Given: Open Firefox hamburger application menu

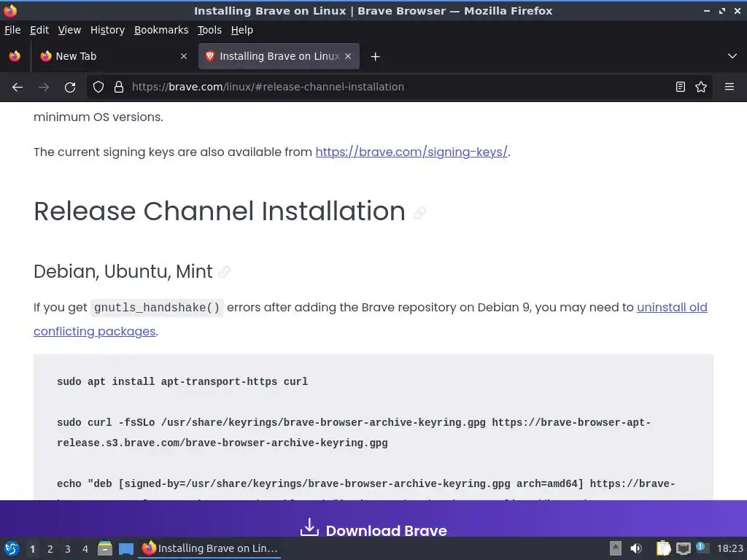Looking at the screenshot, I should tap(729, 87).
